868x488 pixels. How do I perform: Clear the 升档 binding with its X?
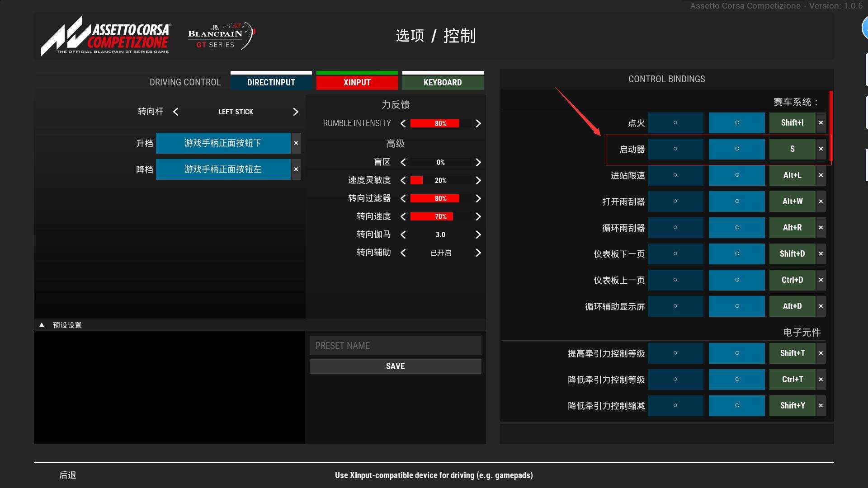point(296,143)
